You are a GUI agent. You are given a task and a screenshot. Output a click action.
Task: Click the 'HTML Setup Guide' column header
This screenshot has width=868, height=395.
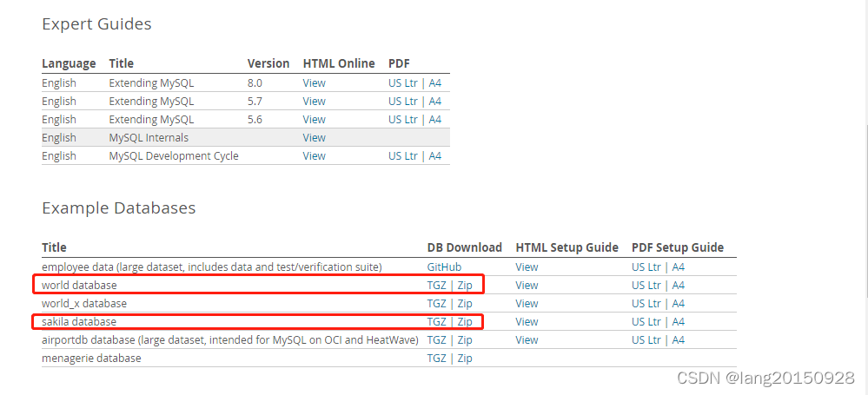pyautogui.click(x=567, y=247)
